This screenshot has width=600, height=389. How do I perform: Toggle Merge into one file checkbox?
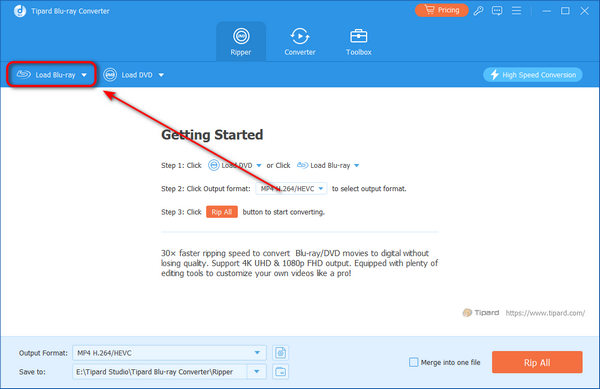coord(414,362)
